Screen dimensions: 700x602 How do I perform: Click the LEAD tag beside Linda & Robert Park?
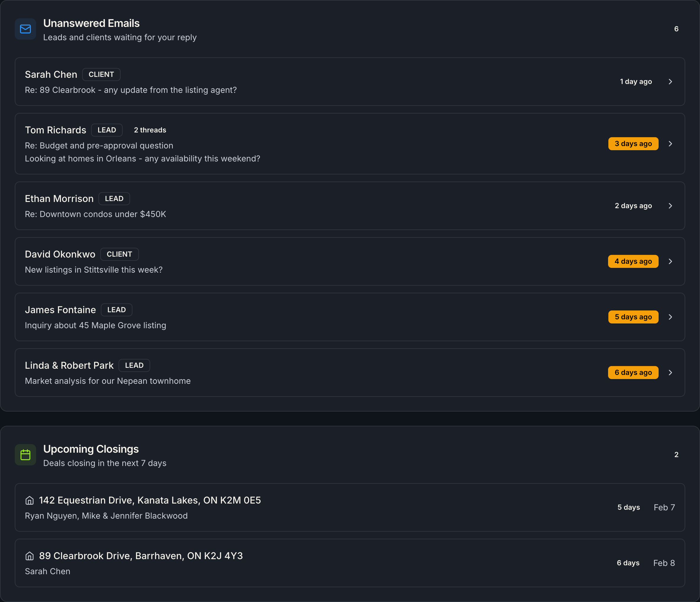pyautogui.click(x=134, y=365)
